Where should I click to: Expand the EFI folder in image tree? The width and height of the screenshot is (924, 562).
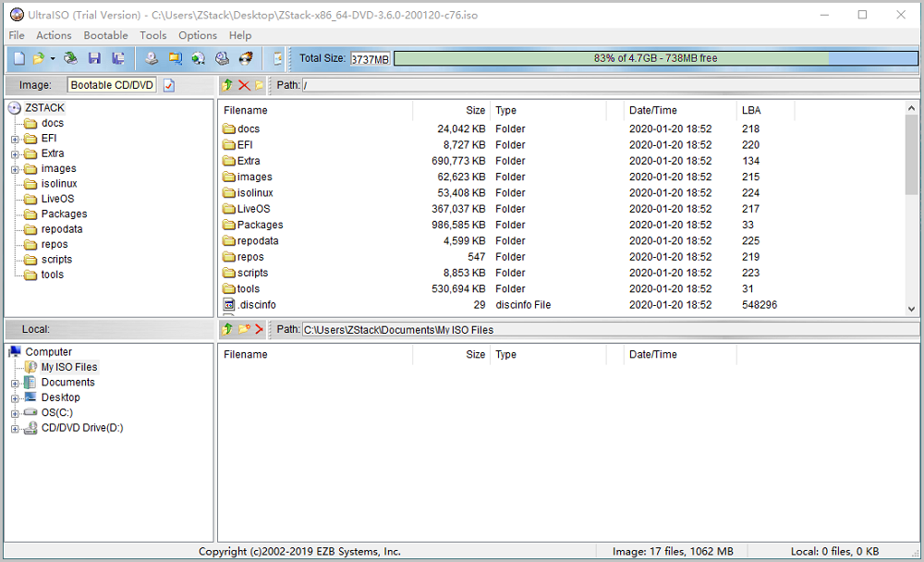(15, 140)
